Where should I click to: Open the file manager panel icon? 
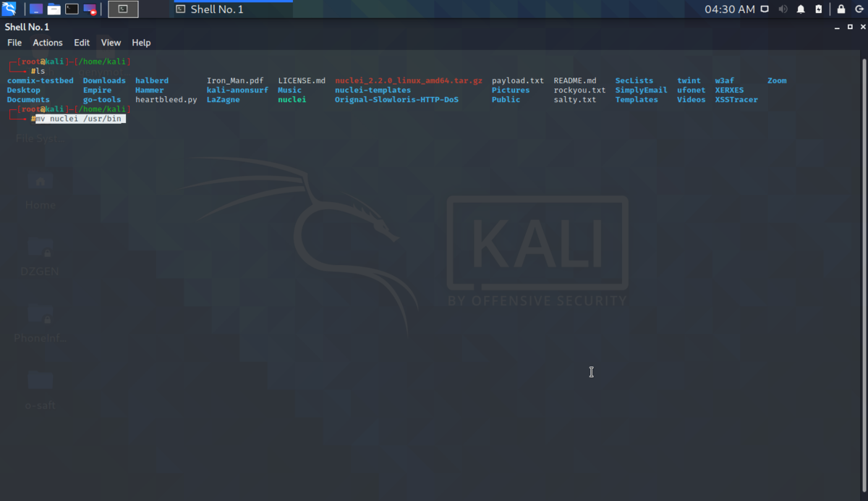coord(54,9)
